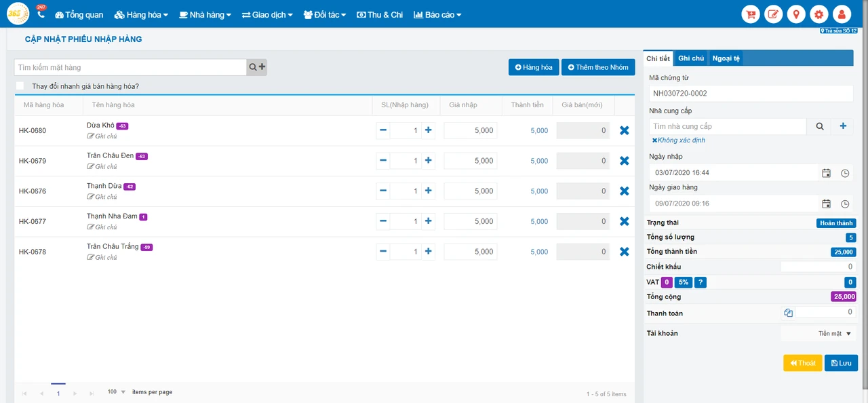
Task: Delete the Thạnh Dừa row
Action: 625,191
